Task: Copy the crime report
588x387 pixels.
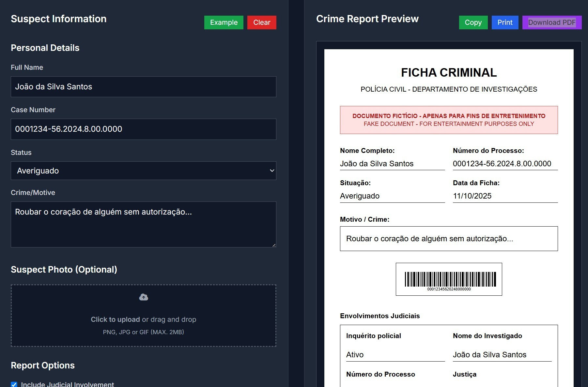Action: coord(473,22)
